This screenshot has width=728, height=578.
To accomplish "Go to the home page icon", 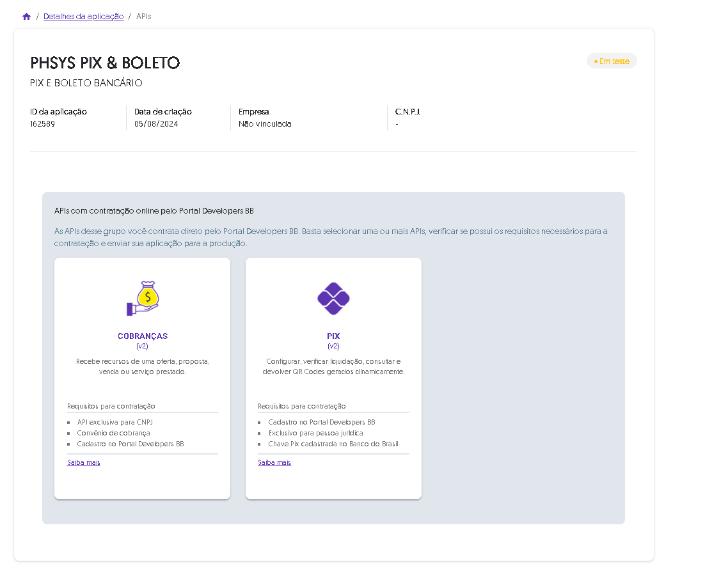I will pos(26,17).
